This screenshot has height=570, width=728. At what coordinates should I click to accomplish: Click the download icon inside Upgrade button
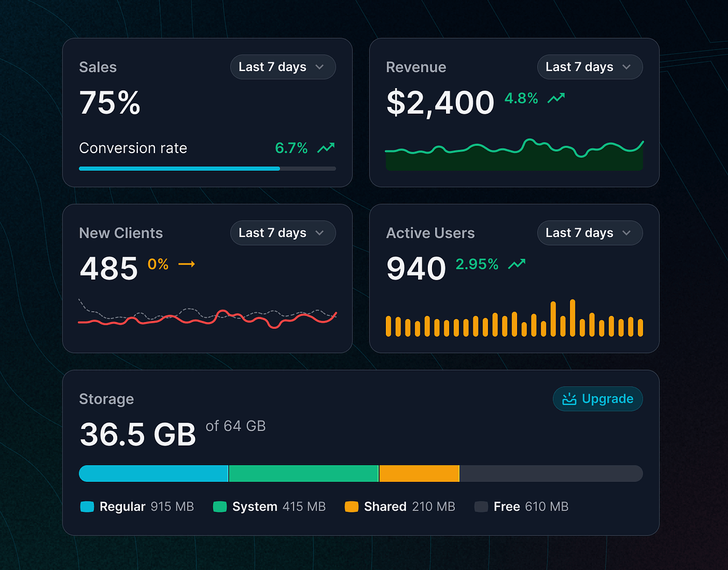pos(569,399)
